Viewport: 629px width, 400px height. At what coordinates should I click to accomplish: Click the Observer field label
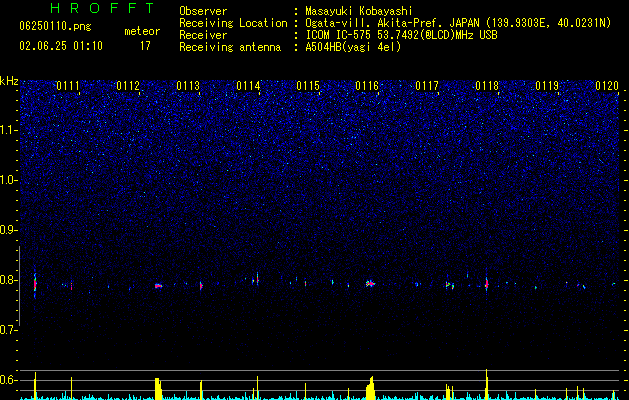point(203,11)
